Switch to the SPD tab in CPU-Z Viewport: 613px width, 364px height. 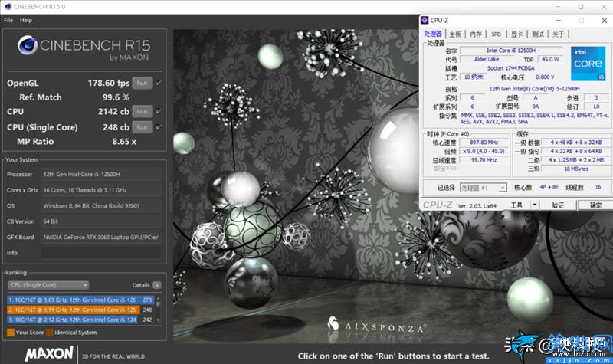[x=496, y=34]
